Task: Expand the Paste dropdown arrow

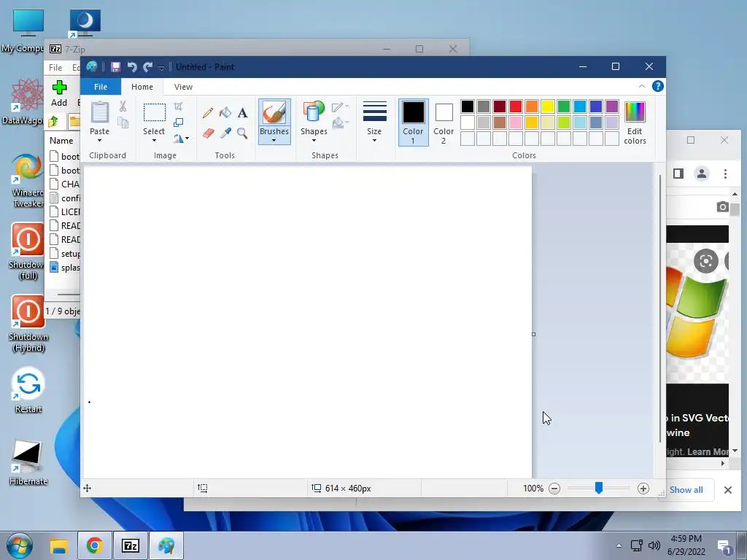Action: pos(99,141)
